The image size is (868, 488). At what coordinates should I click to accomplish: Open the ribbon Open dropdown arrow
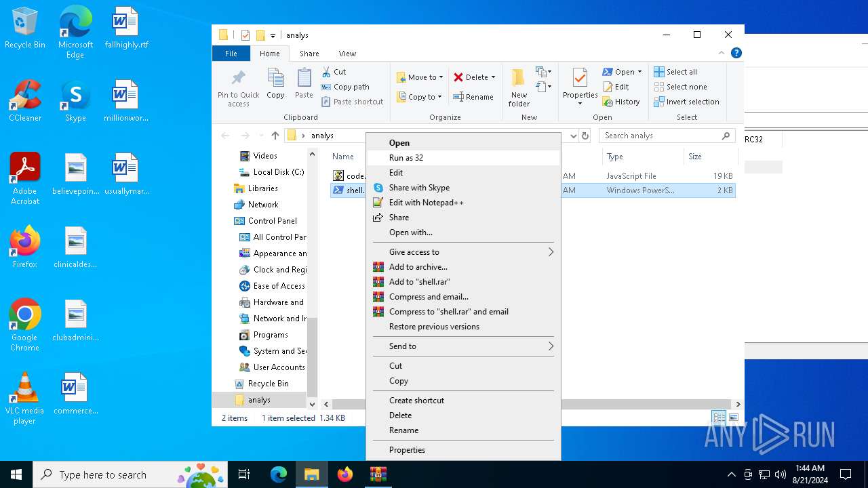point(639,72)
